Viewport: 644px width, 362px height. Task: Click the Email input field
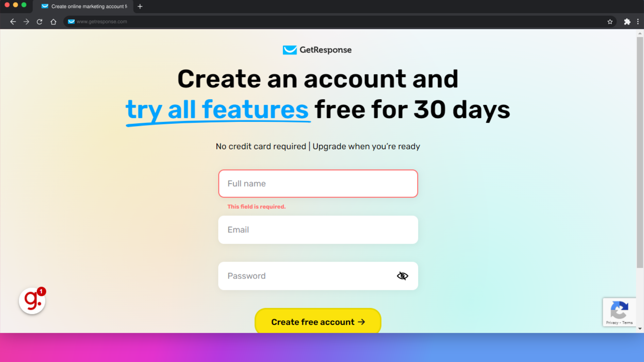coord(318,229)
